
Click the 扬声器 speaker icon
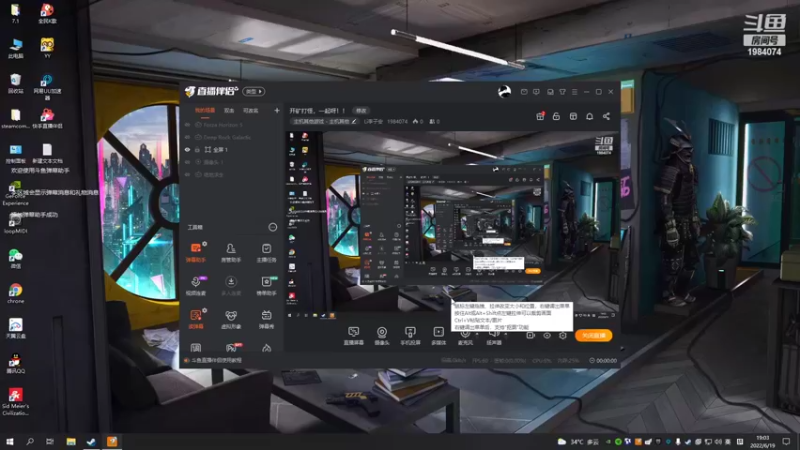[493, 336]
